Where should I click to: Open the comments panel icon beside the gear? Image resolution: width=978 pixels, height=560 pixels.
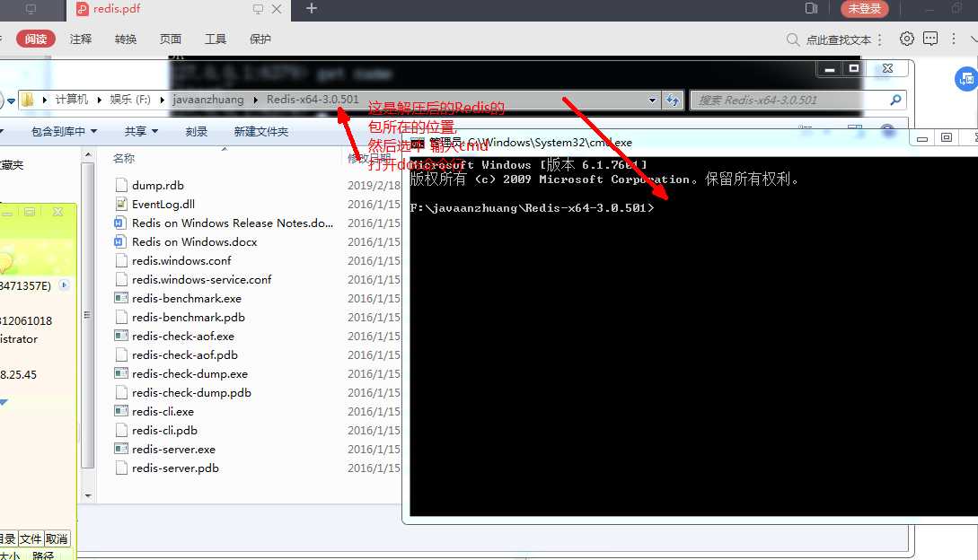[x=930, y=39]
